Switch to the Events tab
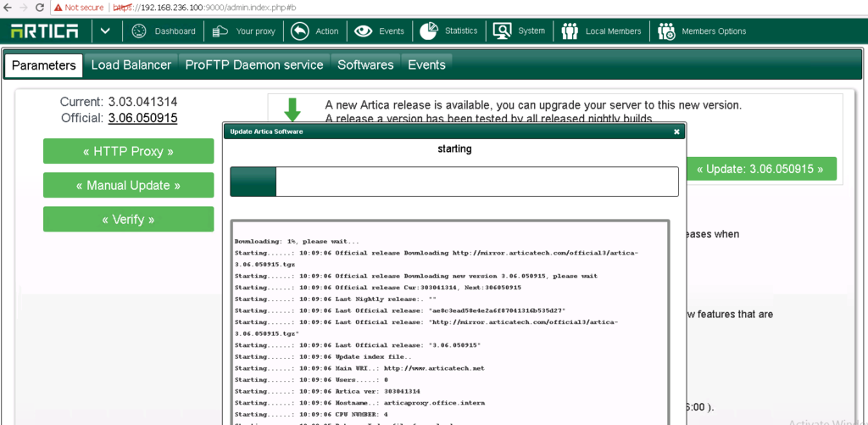The width and height of the screenshot is (868, 425). click(426, 65)
